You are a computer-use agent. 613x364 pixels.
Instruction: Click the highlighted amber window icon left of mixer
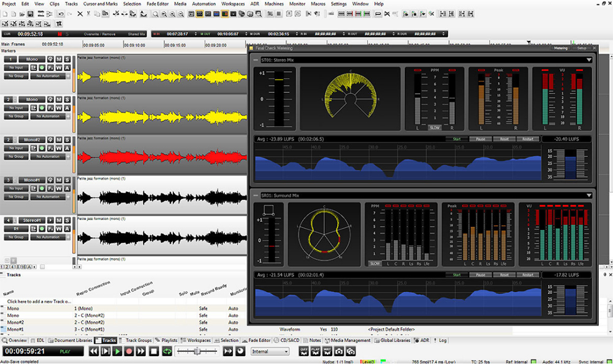tap(199, 14)
